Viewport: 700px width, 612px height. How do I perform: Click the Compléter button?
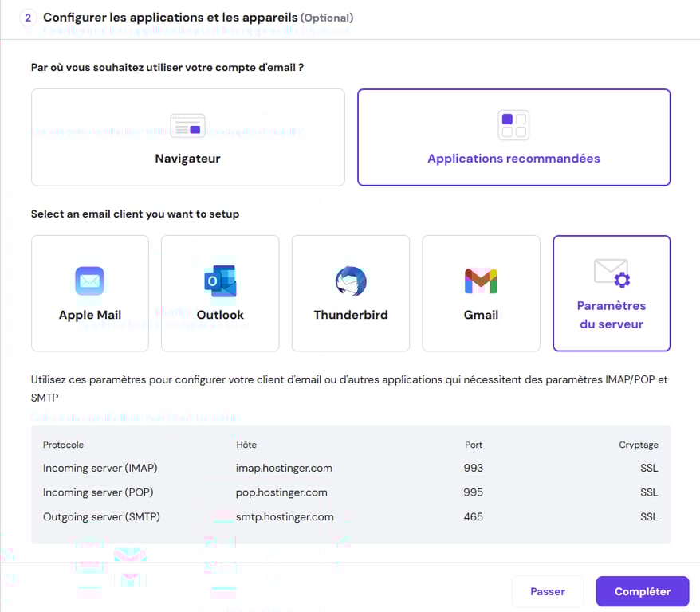[642, 591]
